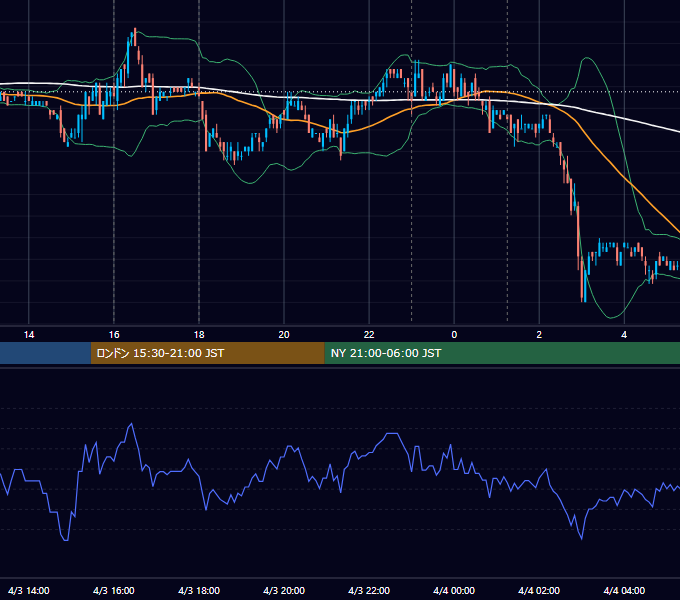Click the 4/3 18:00 indicator axis label
Screen dimensions: 680x600
point(199,590)
